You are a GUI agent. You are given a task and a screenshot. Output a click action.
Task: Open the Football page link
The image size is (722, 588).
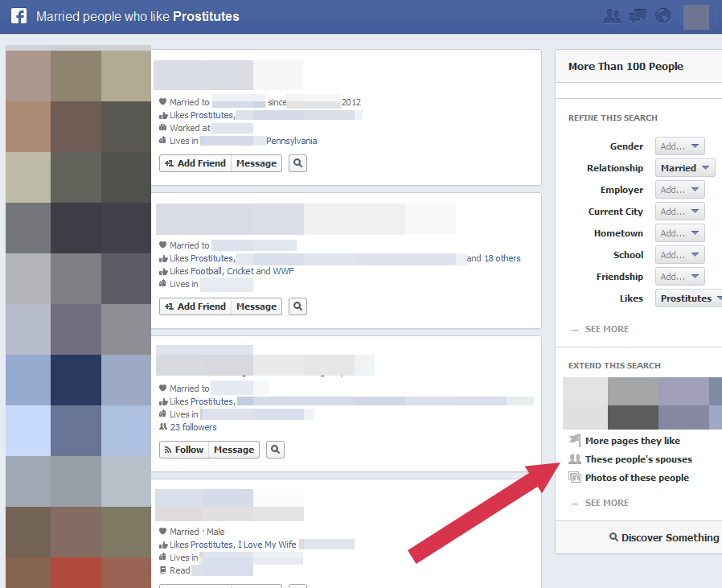click(x=206, y=271)
